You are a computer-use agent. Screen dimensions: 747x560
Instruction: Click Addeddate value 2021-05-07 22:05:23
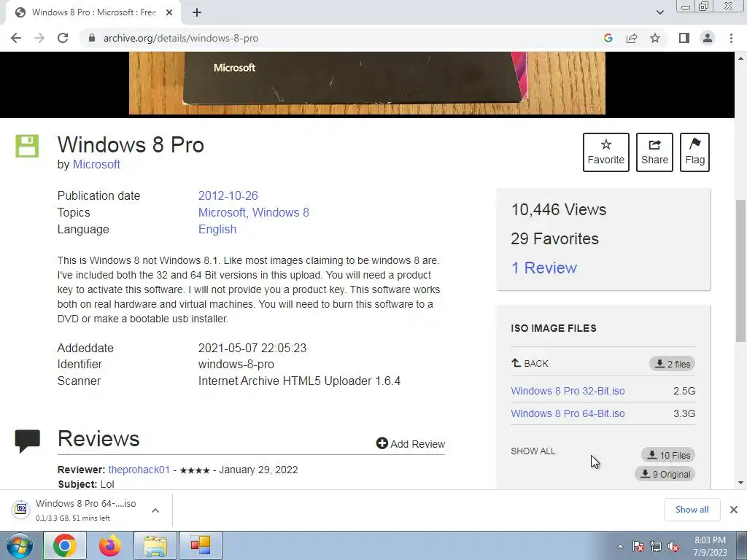[252, 348]
